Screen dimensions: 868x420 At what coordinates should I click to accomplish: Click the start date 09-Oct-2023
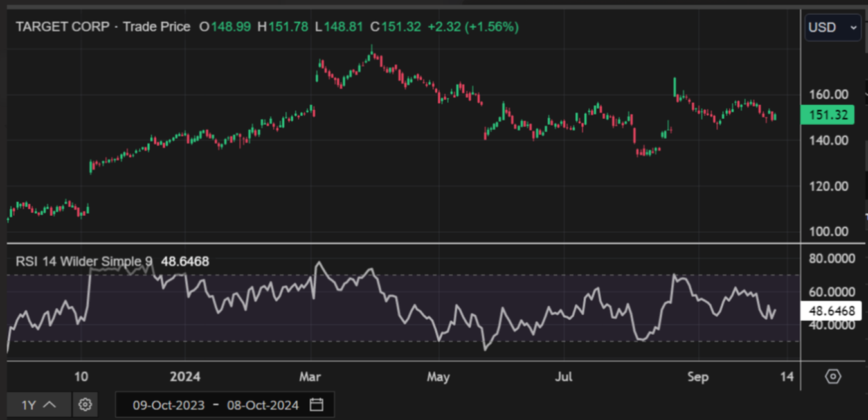[x=168, y=405]
